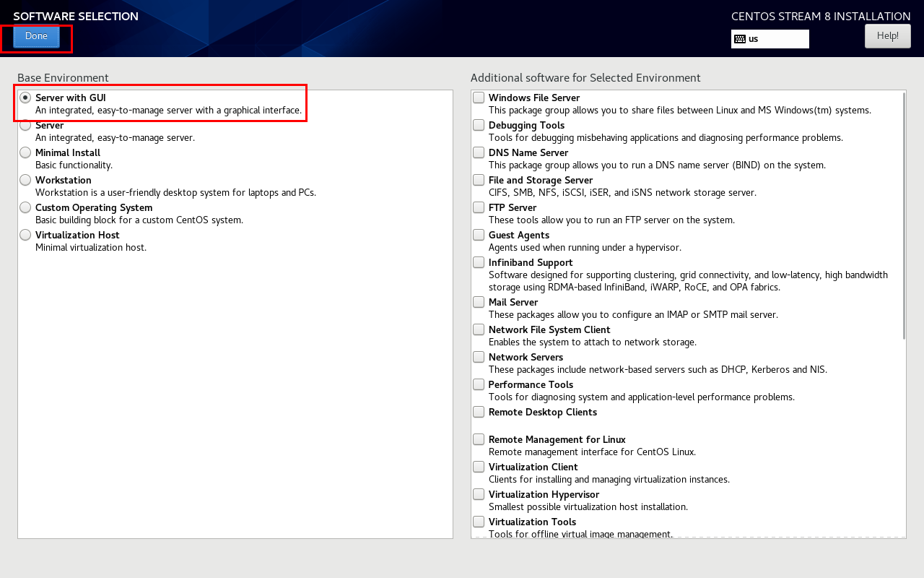Click 'configure an IMAP or SMTP mail server' text
Viewport: 924px width, 578px height.
tap(691, 315)
